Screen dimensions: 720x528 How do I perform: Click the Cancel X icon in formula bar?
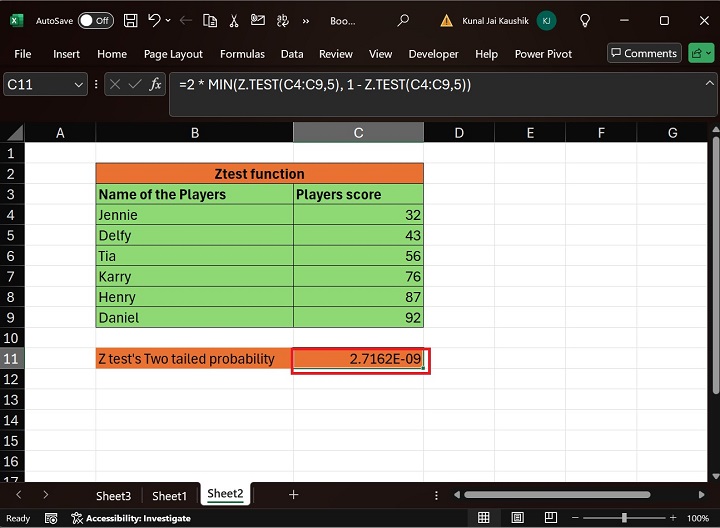point(115,84)
